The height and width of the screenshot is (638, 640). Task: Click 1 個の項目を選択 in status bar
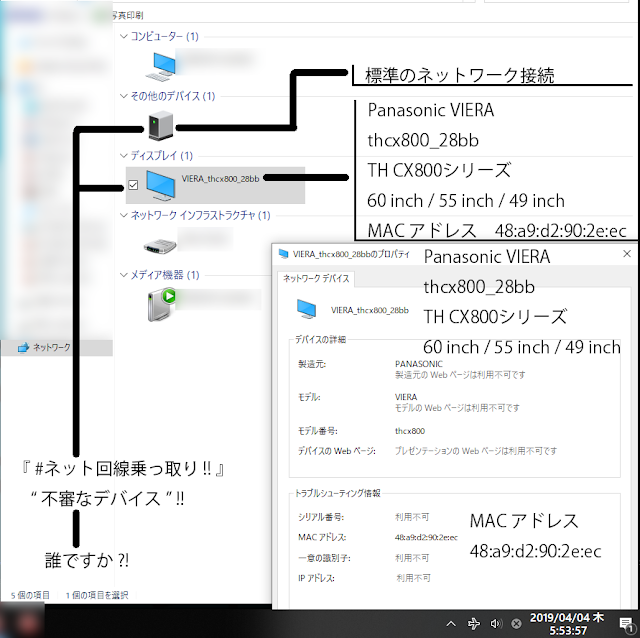pyautogui.click(x=97, y=595)
